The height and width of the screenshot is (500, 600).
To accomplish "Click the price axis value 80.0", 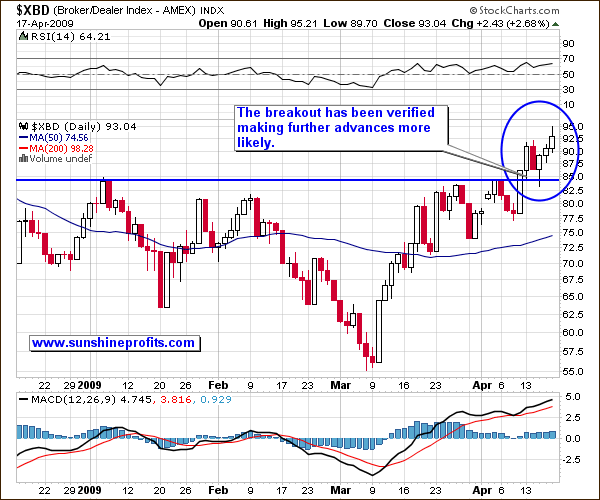I will click(572, 204).
